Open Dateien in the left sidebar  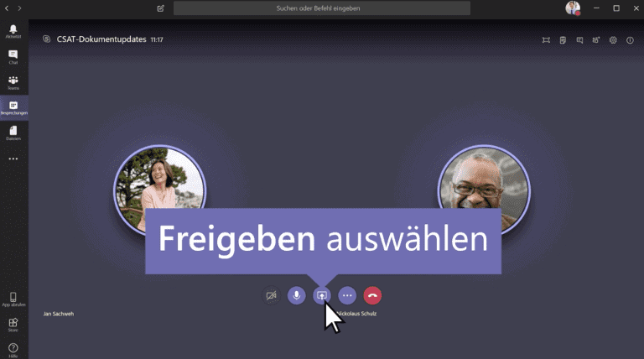[x=13, y=133]
